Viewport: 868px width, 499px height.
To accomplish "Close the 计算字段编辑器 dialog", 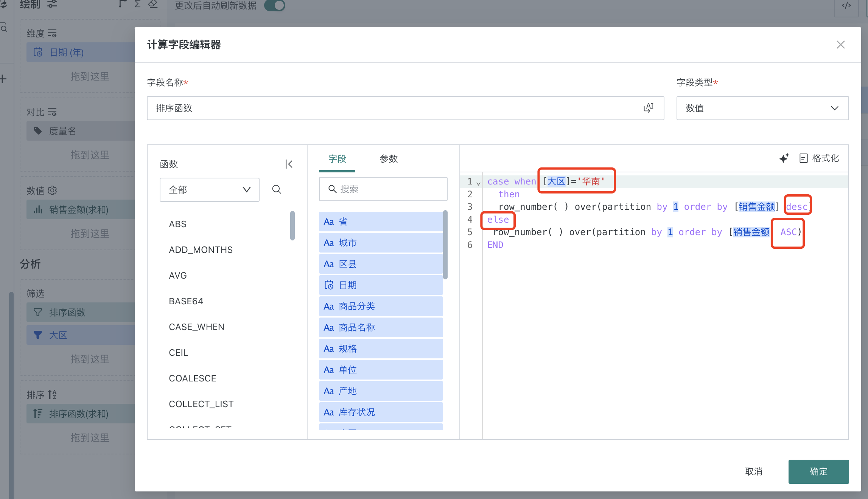I will click(840, 45).
